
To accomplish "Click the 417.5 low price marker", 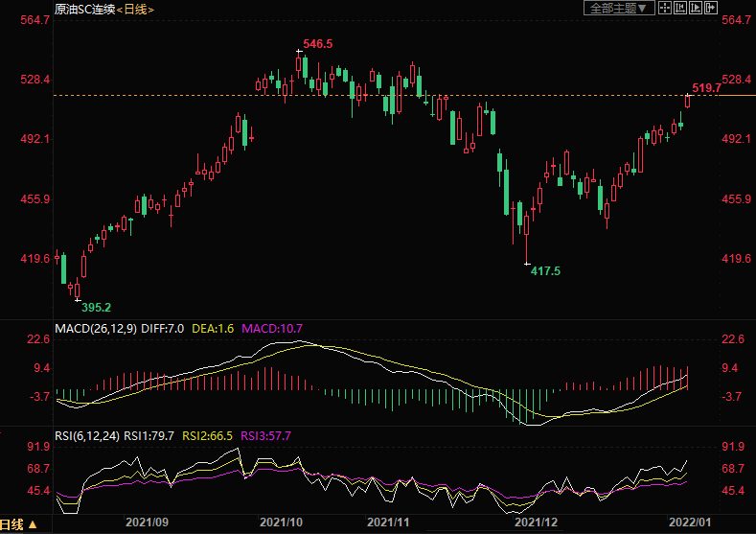I will (545, 271).
